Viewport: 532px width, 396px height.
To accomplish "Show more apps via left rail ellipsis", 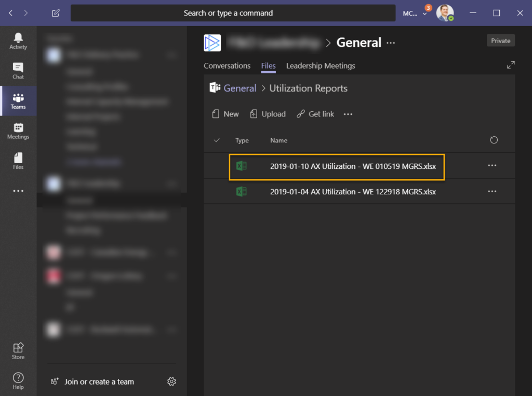I will coord(18,191).
